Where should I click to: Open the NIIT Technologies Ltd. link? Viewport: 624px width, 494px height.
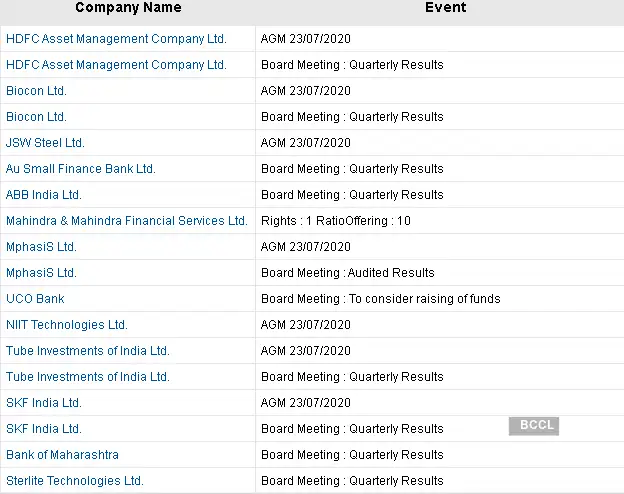tap(67, 325)
